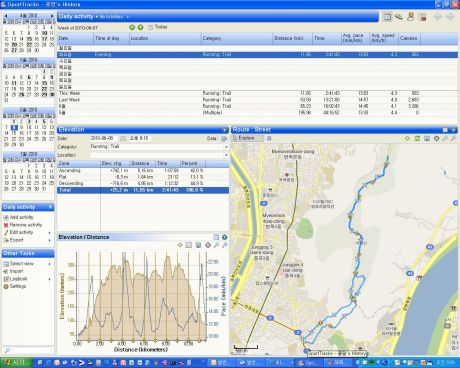Click the map pan wheel icon in map toolbar
This screenshot has width=460, height=368.
[436, 138]
